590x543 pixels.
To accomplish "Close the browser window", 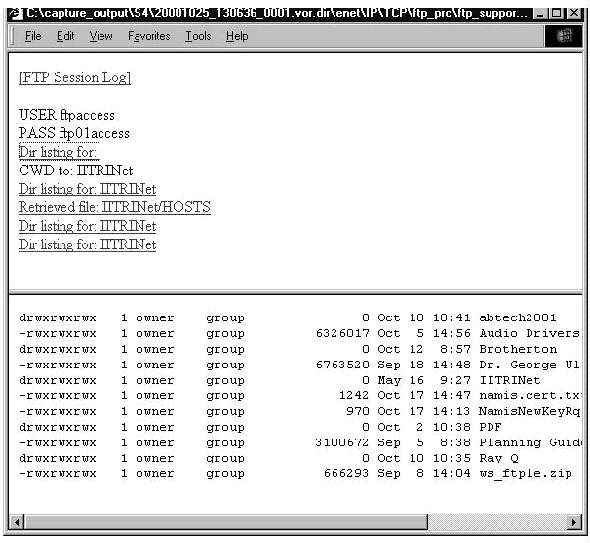I will [574, 14].
